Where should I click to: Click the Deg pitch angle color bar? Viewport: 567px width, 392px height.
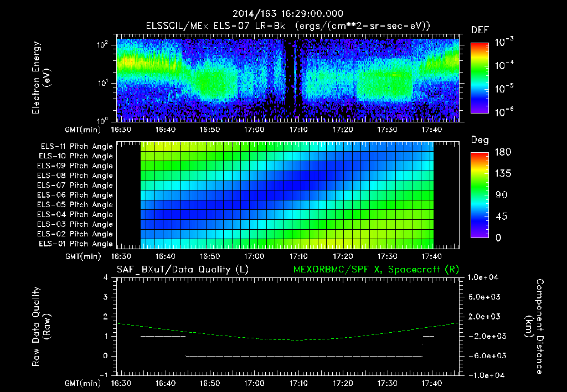480,195
